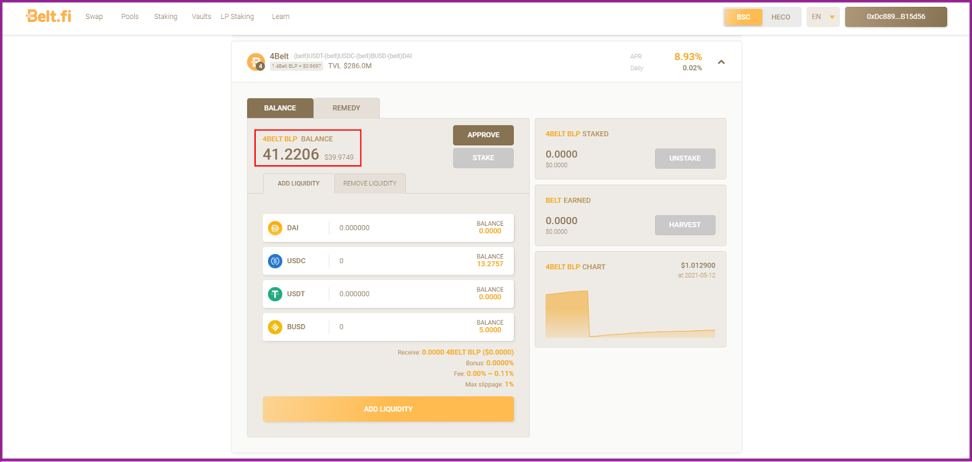This screenshot has width=972, height=462.
Task: Open the LP Staking page
Action: point(237,17)
